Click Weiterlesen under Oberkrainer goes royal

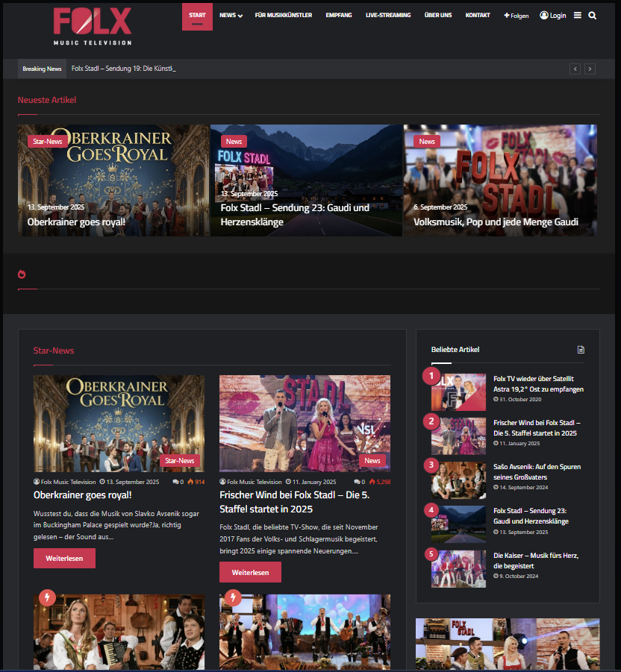pyautogui.click(x=64, y=559)
